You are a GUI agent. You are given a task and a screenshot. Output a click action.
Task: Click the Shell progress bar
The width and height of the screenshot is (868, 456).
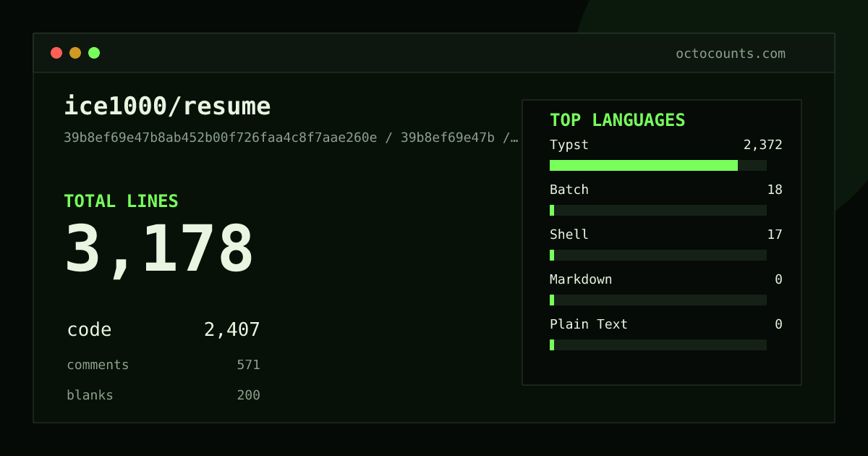(658, 255)
